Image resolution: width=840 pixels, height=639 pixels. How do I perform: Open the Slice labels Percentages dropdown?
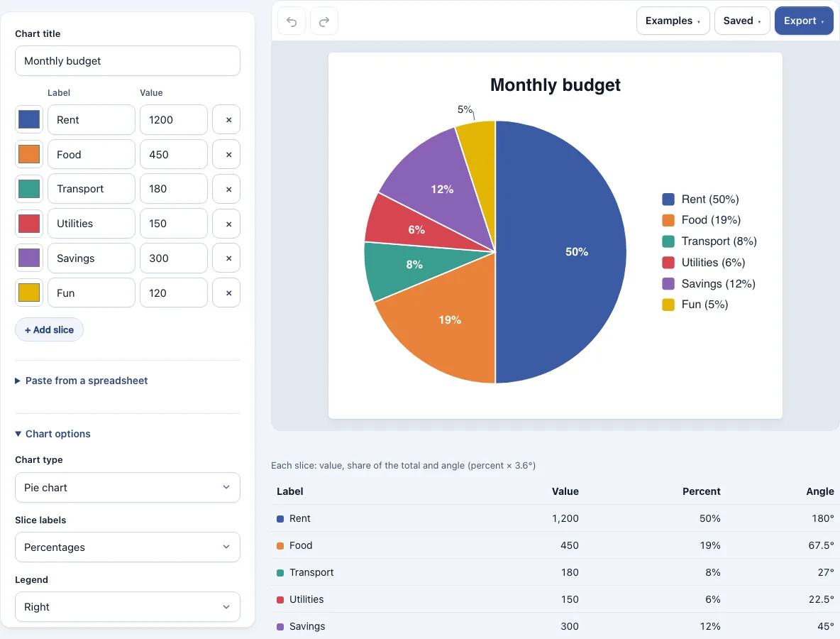tap(128, 547)
